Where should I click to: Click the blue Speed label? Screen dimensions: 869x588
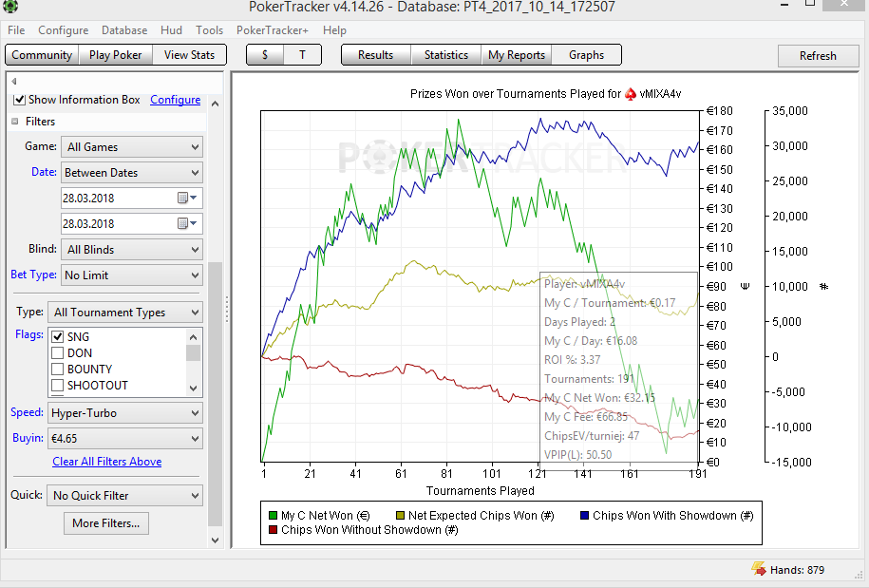tap(28, 412)
